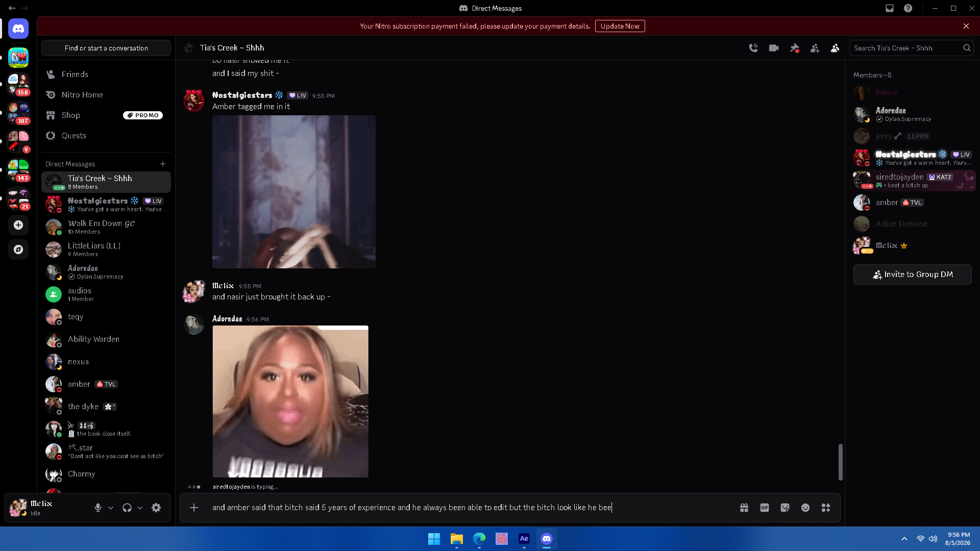
Task: Open Discord Direct Messages home icon
Action: point(18,29)
